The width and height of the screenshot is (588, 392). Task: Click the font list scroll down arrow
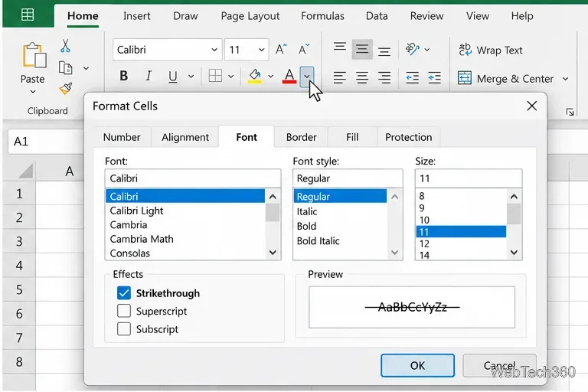[x=273, y=253]
